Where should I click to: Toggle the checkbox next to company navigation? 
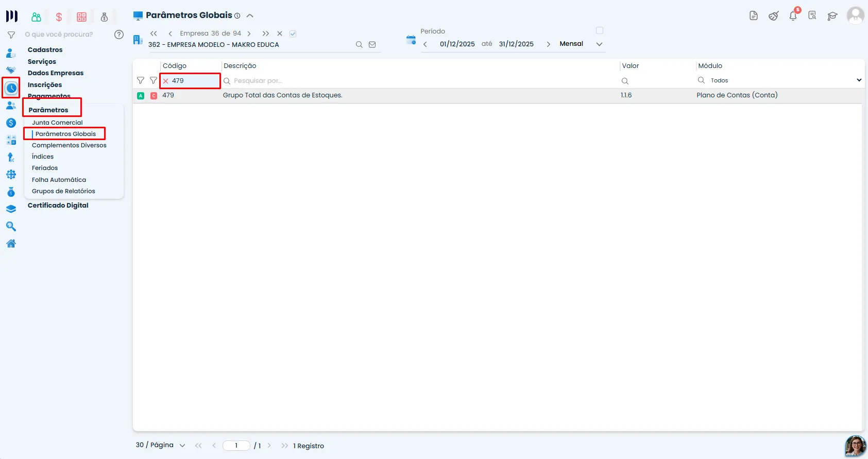pos(293,34)
